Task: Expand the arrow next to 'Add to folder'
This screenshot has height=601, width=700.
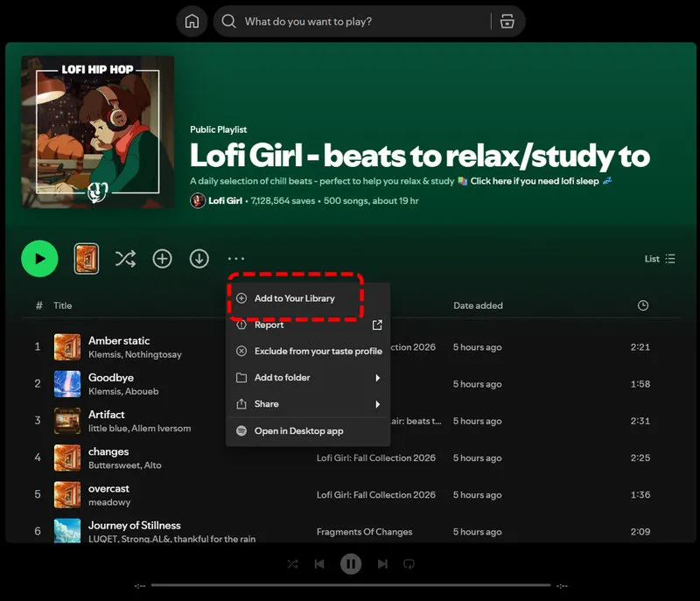Action: coord(378,378)
